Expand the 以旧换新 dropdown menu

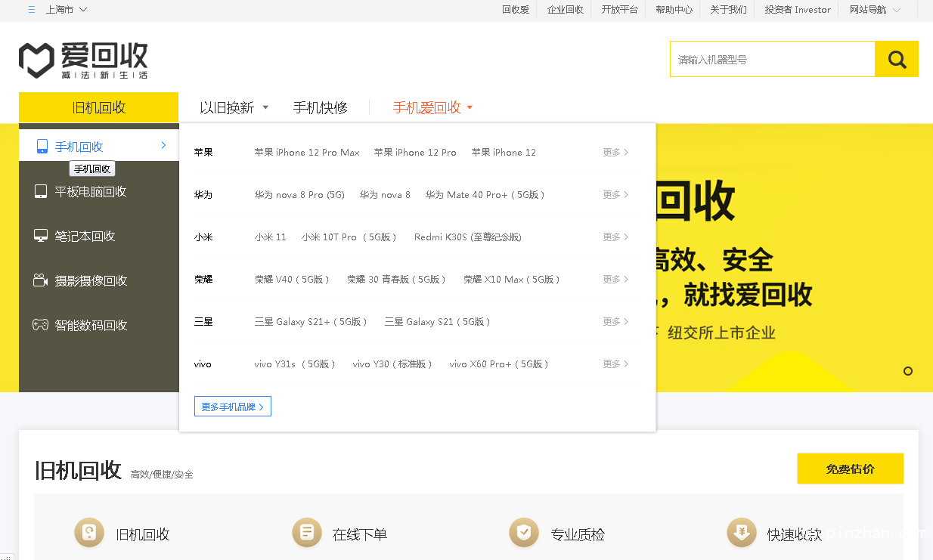point(234,107)
